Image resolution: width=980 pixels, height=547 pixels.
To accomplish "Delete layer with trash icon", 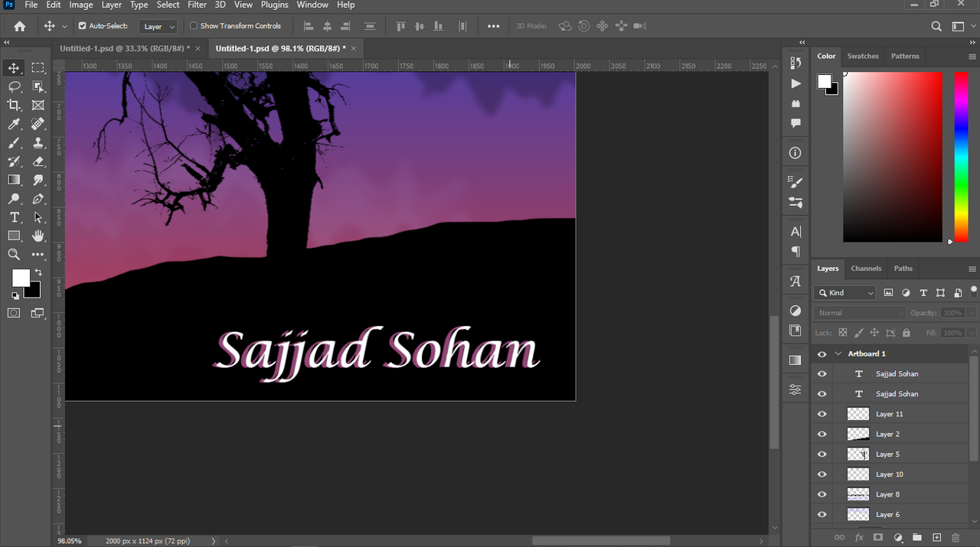I will coord(955,538).
